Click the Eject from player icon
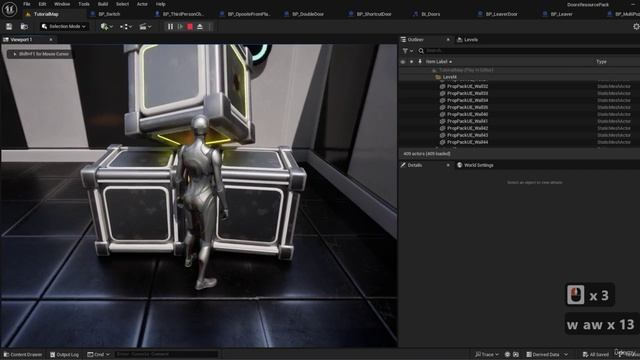 (x=200, y=27)
